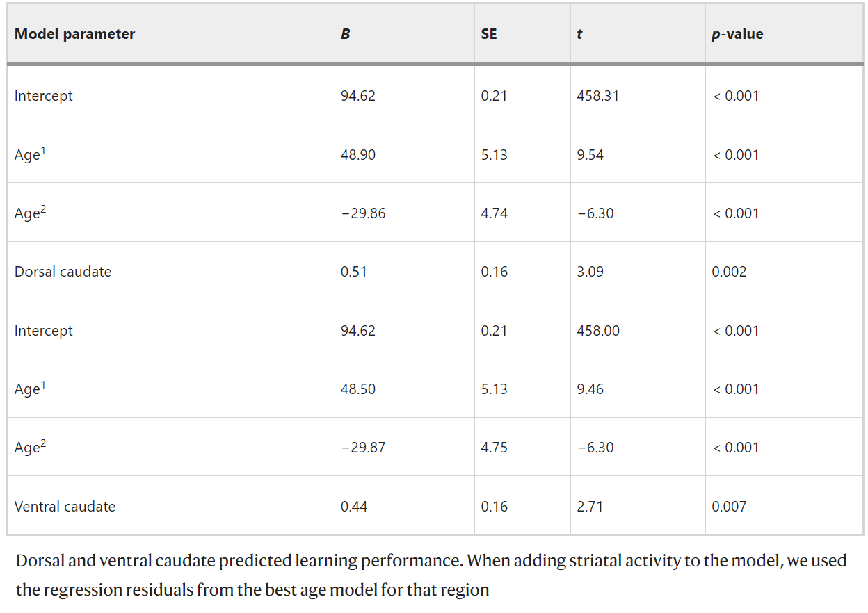Click the SE value 4.75
868x613 pixels.
click(x=494, y=448)
